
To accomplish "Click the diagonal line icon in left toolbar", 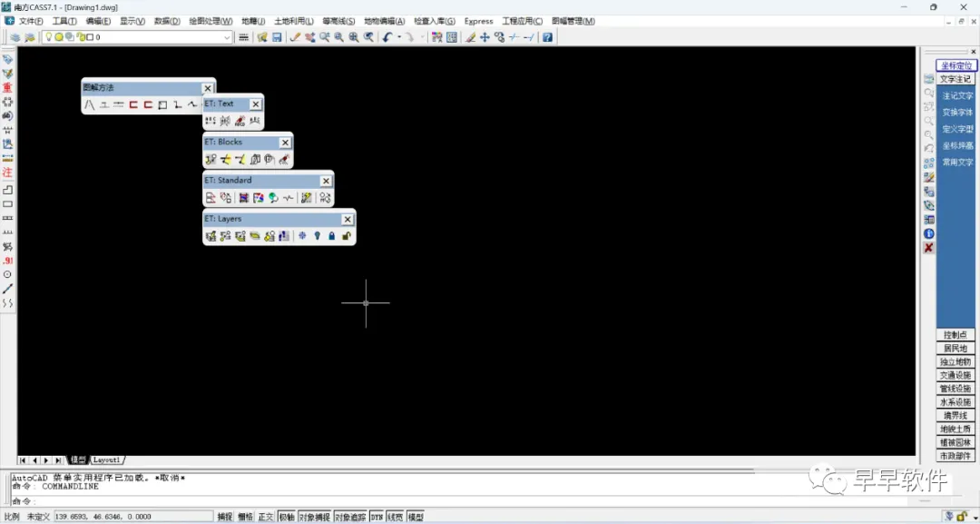I will coord(7,289).
